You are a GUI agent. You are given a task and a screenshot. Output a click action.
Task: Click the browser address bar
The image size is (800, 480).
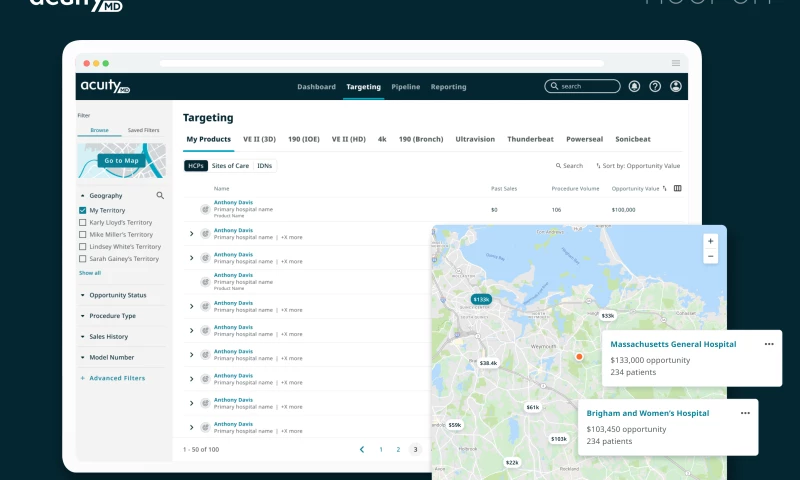click(382, 63)
